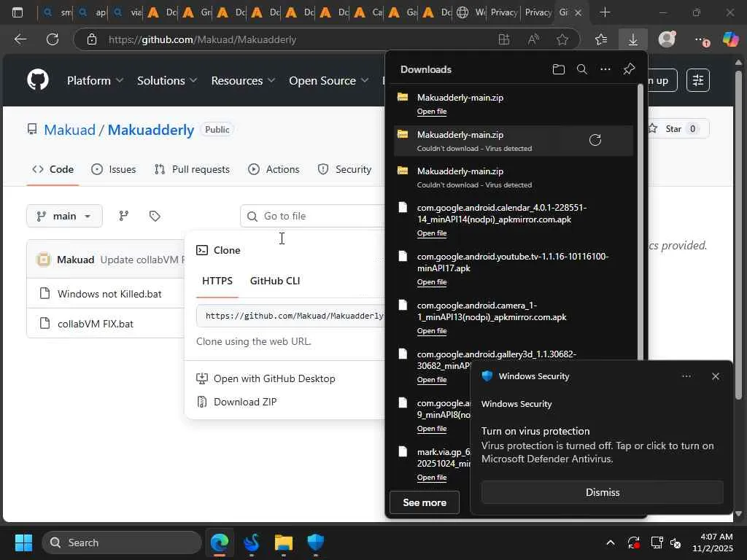Viewport: 747px width, 560px height.
Task: View site information lock icon
Action: [92, 39]
